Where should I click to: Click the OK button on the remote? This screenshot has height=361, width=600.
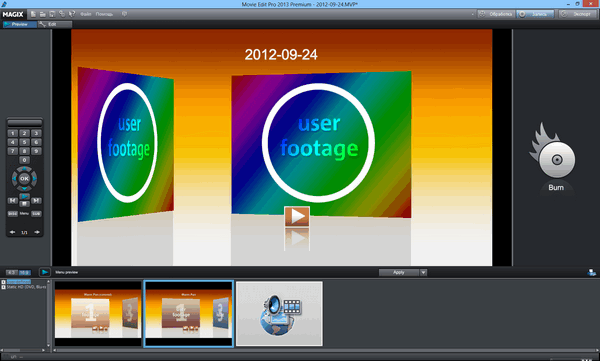pos(24,178)
